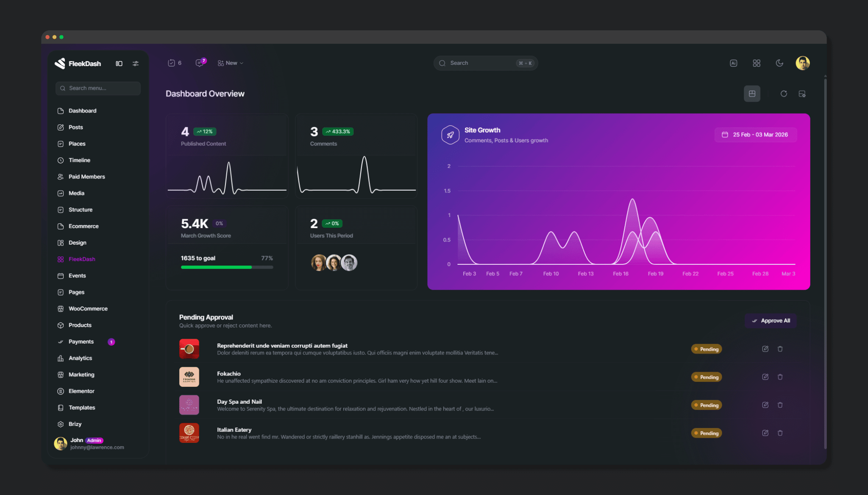
Task: Click the March Growth Score progress bar
Action: pos(227,267)
